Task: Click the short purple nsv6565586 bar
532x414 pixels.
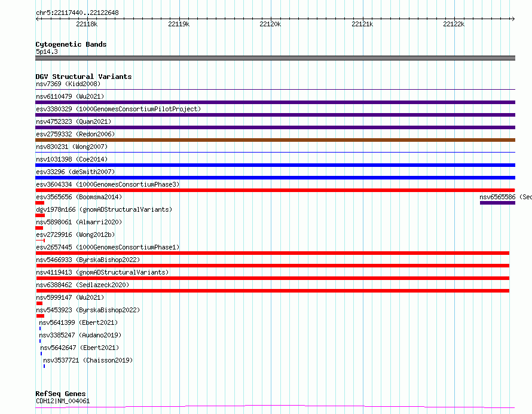Action: tap(497, 203)
